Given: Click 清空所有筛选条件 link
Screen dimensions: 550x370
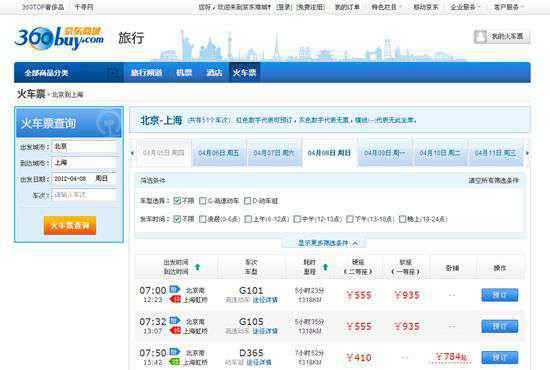Looking at the screenshot, I should point(494,180).
